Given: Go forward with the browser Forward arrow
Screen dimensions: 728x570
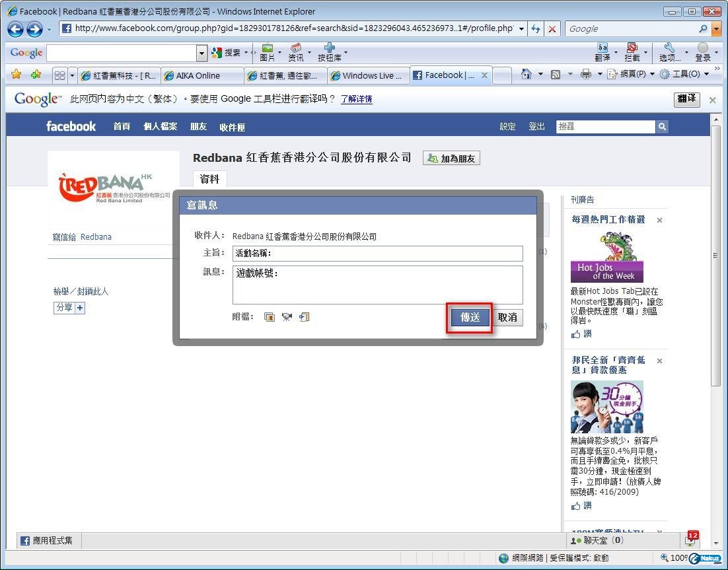Looking at the screenshot, I should tap(34, 30).
